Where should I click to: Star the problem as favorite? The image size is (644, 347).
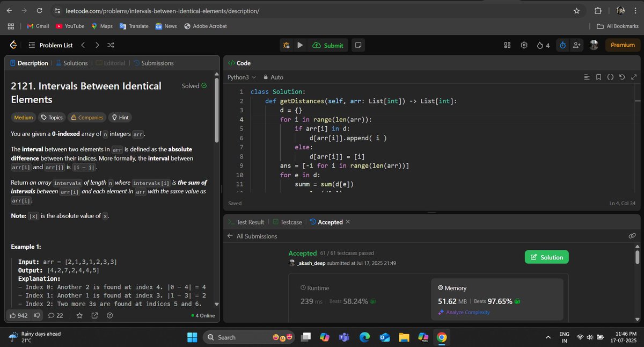(x=79, y=315)
